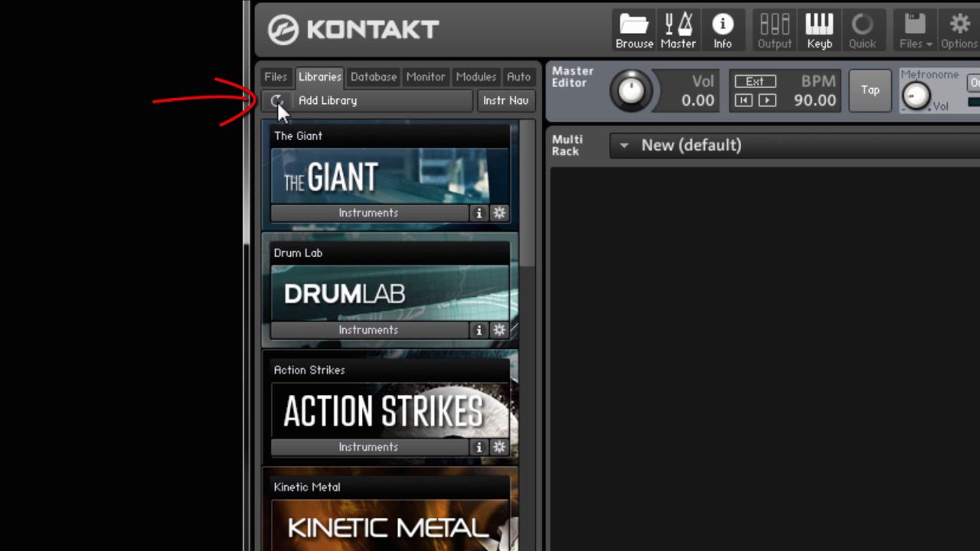Click the Drum Lab library banner
Image resolution: width=980 pixels, height=551 pixels.
click(390, 293)
